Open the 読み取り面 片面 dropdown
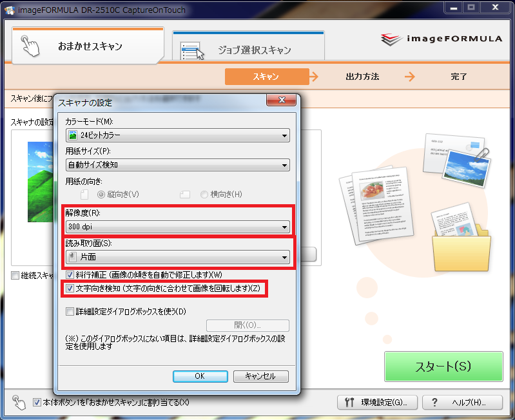515x420 pixels. click(178, 257)
